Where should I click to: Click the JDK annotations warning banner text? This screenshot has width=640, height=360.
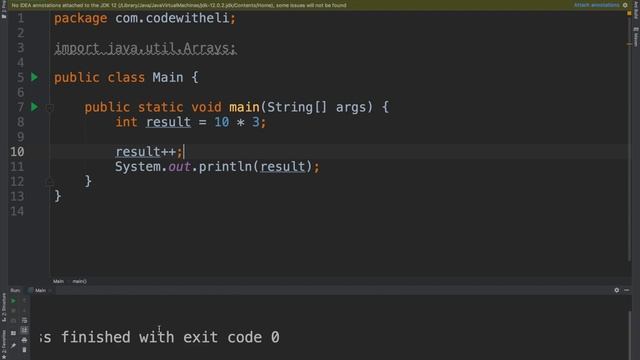179,5
